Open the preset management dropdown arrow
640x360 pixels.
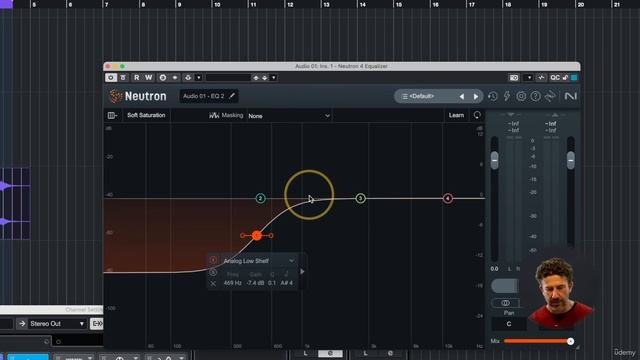pyautogui.click(x=274, y=78)
